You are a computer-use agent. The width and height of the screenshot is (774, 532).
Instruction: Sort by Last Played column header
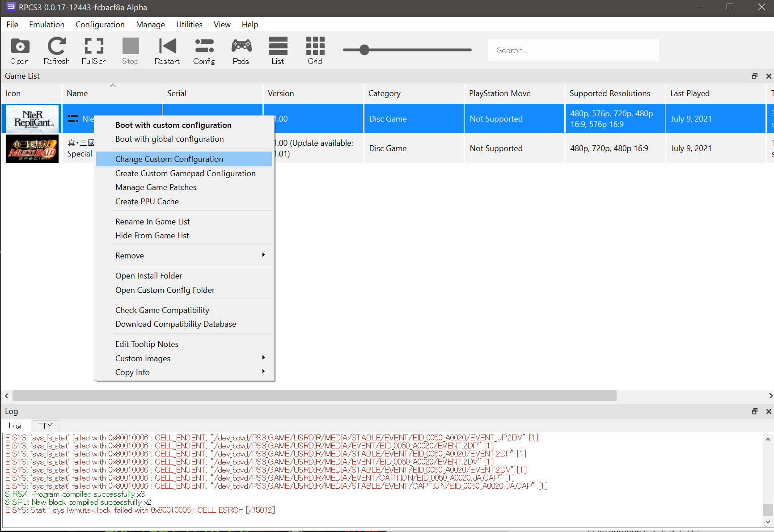click(715, 93)
